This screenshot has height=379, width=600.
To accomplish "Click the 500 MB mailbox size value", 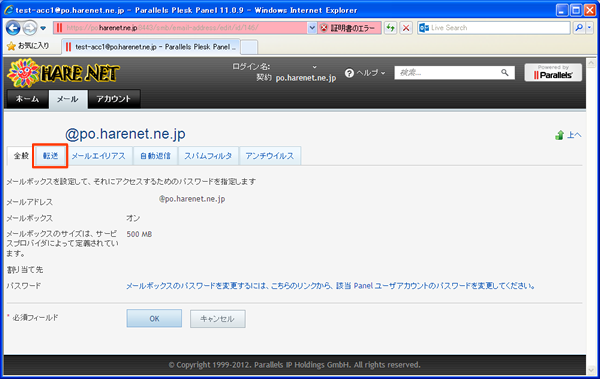I will point(139,234).
